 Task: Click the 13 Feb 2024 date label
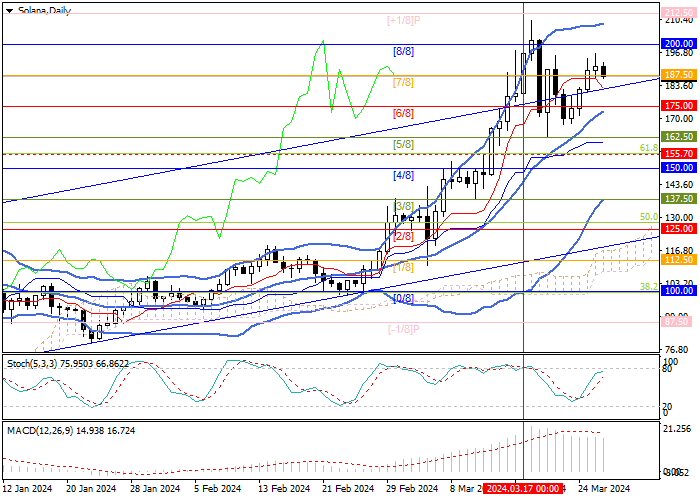pyautogui.click(x=285, y=489)
